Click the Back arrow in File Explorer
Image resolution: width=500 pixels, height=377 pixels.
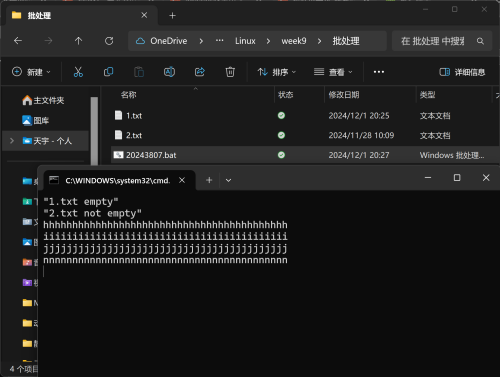pyautogui.click(x=18, y=41)
